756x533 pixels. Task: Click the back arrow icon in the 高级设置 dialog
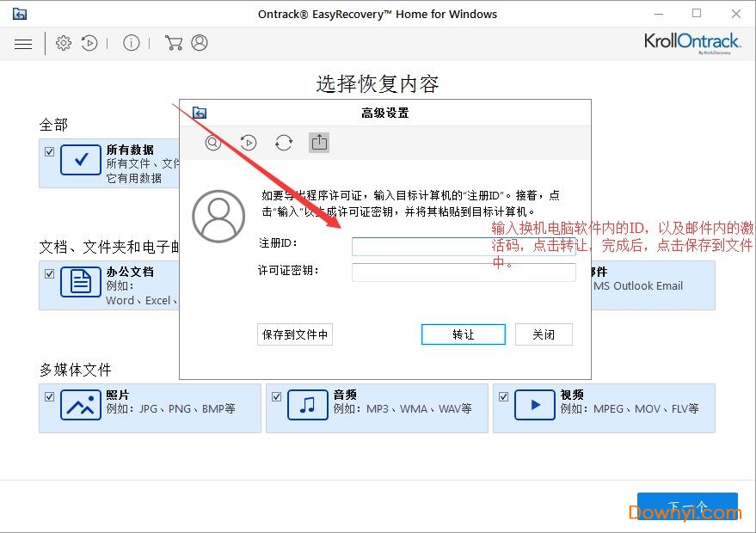pos(199,112)
